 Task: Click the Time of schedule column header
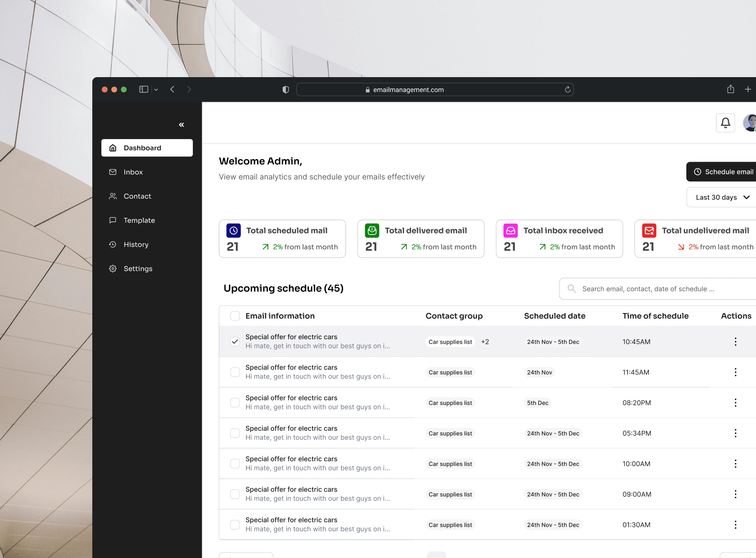tap(656, 316)
